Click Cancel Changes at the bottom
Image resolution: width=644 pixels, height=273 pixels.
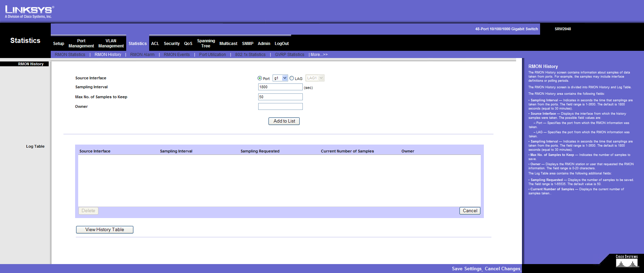coord(502,269)
